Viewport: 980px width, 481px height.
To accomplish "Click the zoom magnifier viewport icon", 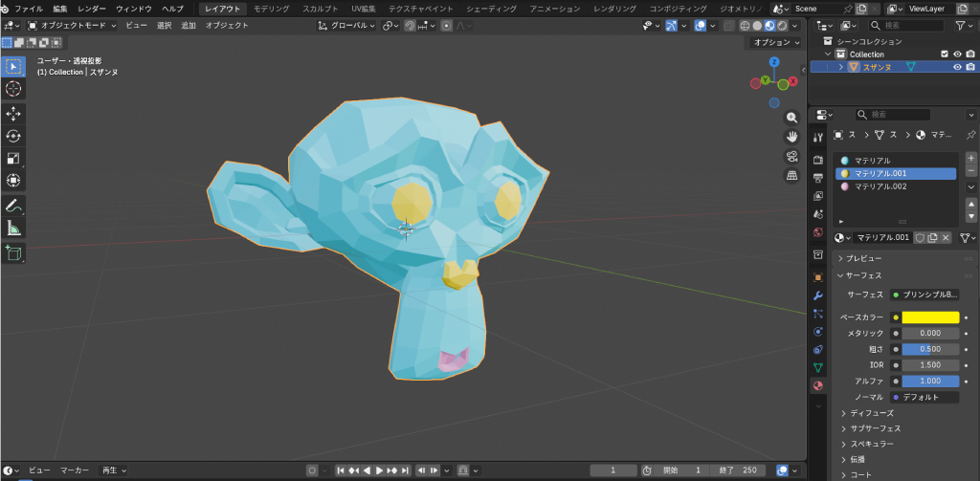I will [x=792, y=117].
